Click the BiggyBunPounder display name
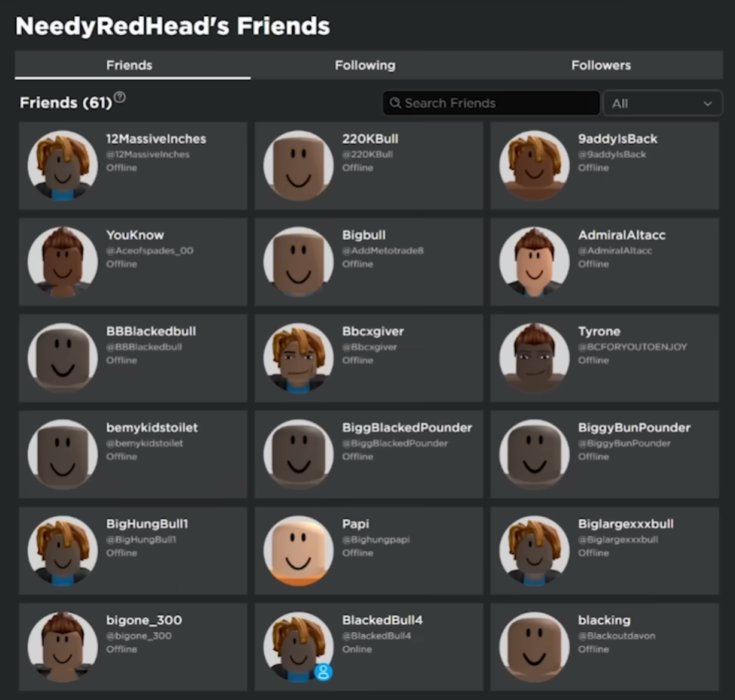Screen dimensions: 735x700 (634, 428)
